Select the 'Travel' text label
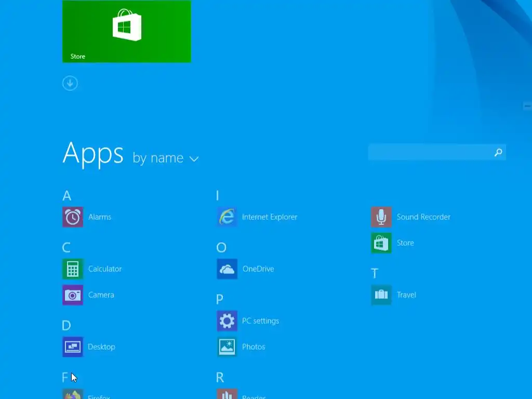Screen dimensions: 532x399 pos(406,295)
